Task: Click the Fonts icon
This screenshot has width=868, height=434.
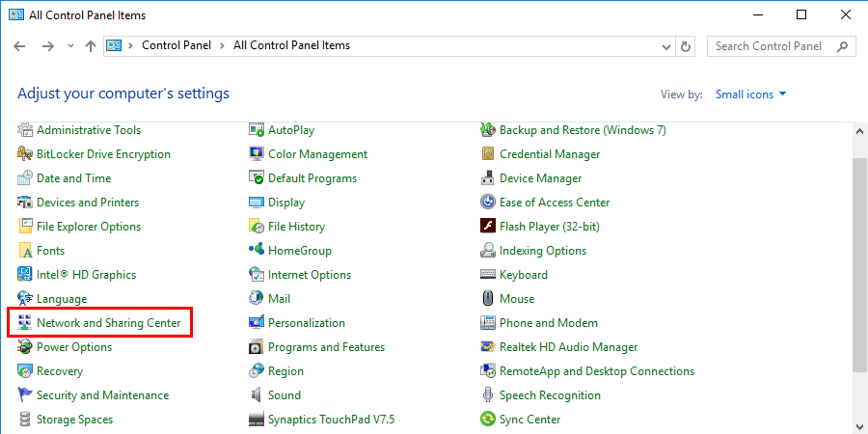Action: pos(25,251)
